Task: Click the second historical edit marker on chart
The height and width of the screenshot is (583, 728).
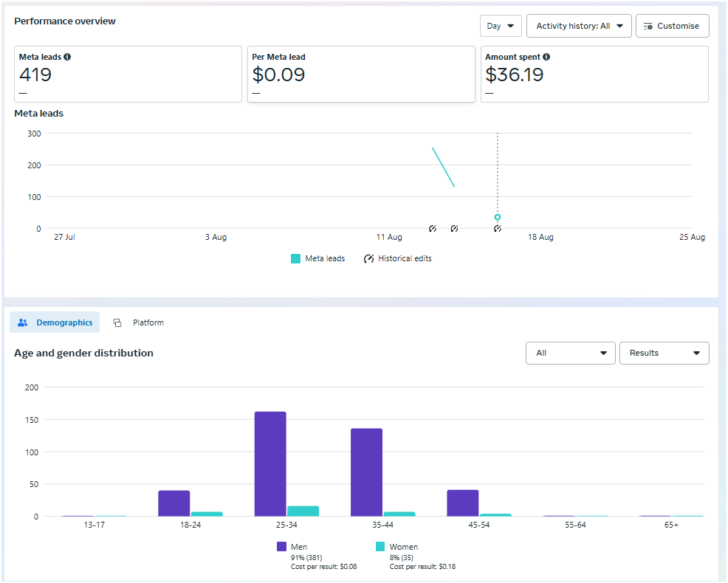Action: 454,229
